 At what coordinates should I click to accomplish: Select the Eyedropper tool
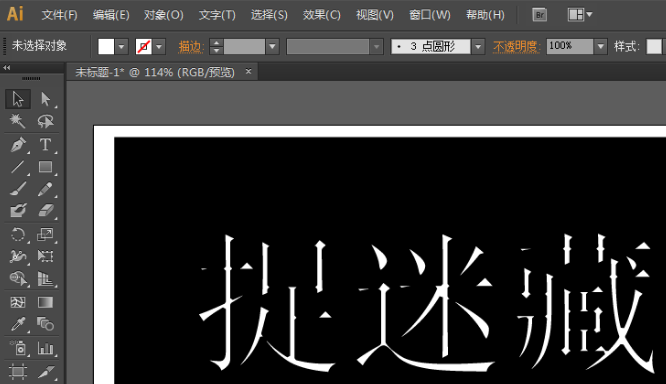[17, 325]
